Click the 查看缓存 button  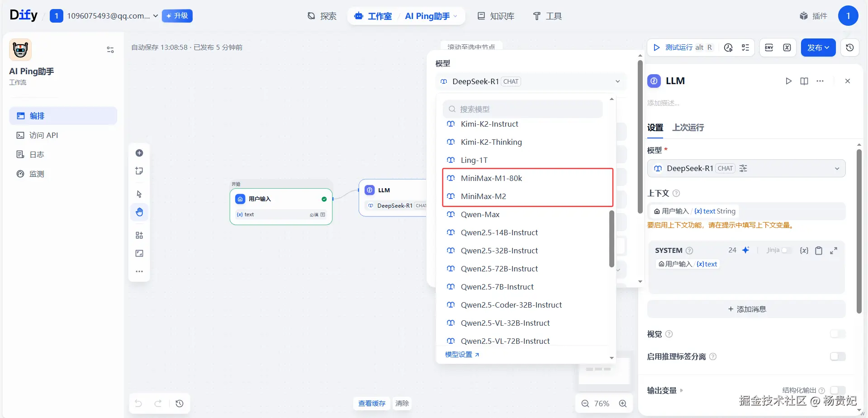tap(372, 404)
